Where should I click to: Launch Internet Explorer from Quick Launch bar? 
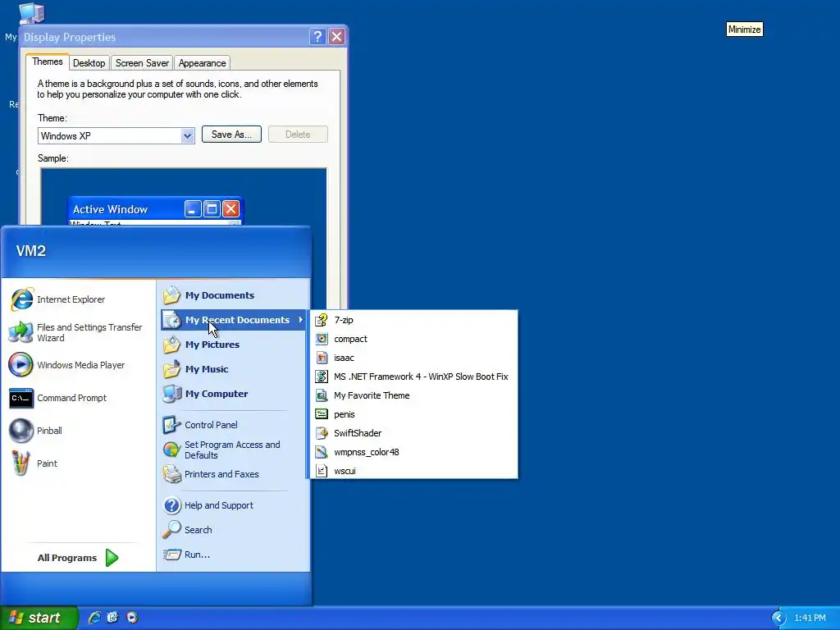94,618
